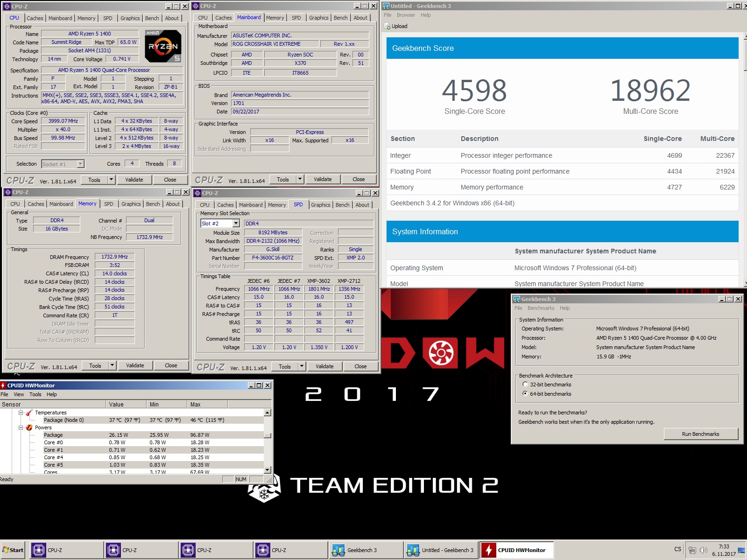747x560 pixels.
Task: Open the Caches tab in CPU window
Action: 35,18
